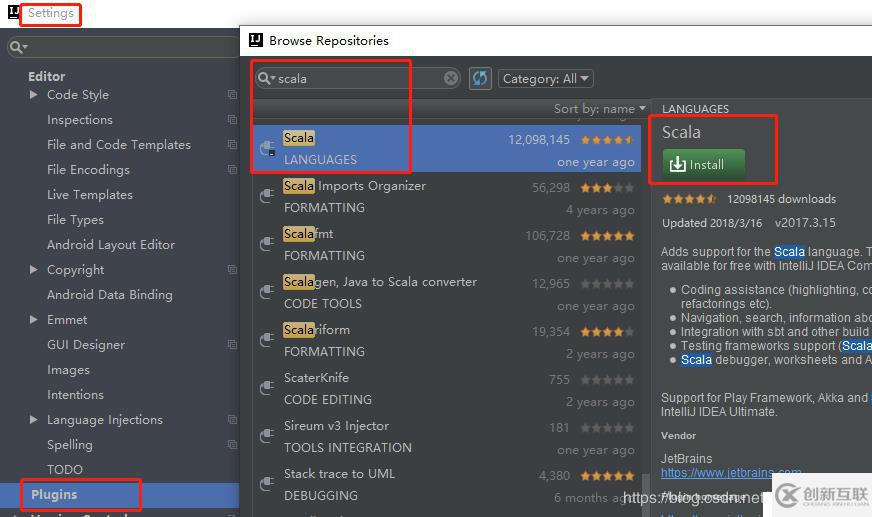Click the Scala plugin icon
The image size is (872, 517).
(x=267, y=148)
